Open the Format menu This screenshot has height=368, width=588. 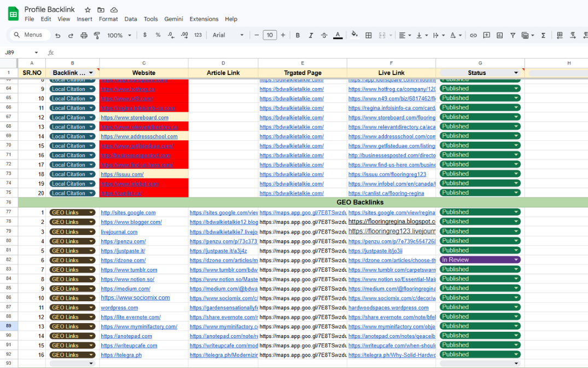click(x=108, y=19)
